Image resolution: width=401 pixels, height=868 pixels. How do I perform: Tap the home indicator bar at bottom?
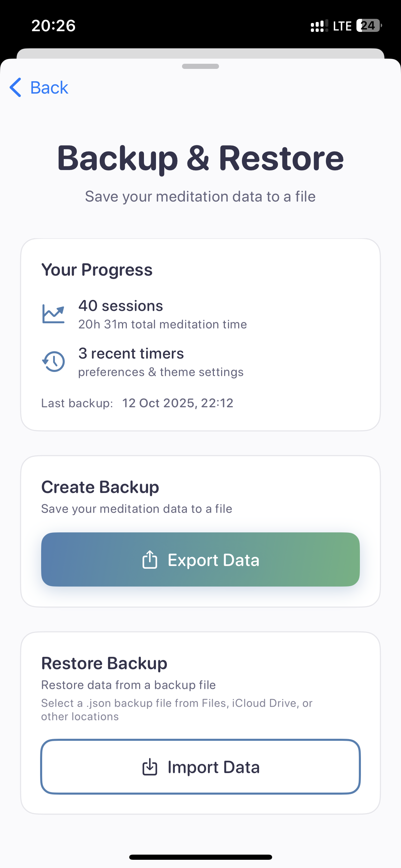200,857
